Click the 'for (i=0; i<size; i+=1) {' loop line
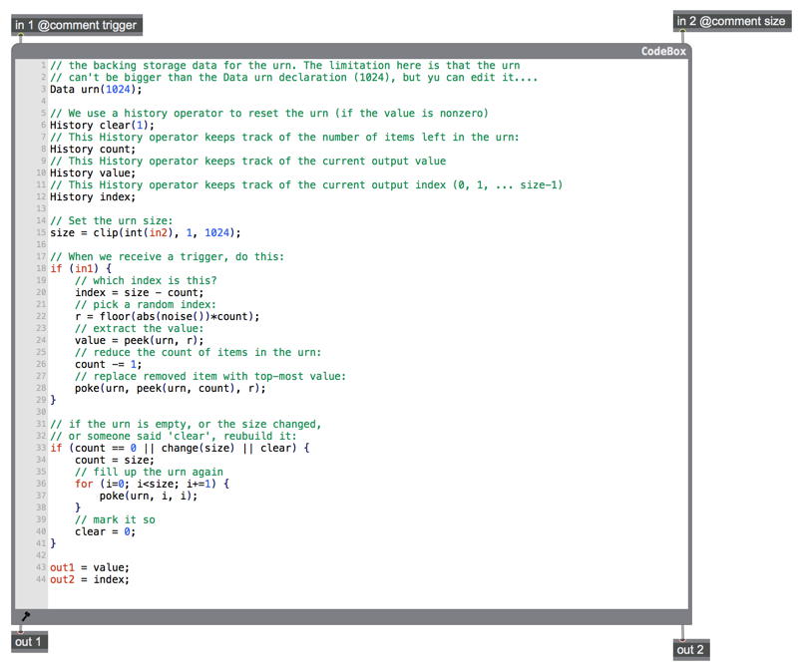Image resolution: width=798 pixels, height=672 pixels. coord(152,484)
